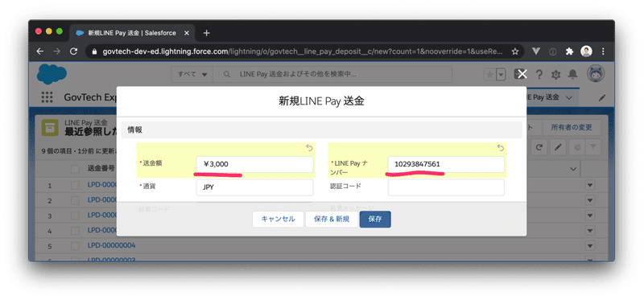This screenshot has width=644, height=300.
Task: Open the record link in row 1
Action: (103, 185)
